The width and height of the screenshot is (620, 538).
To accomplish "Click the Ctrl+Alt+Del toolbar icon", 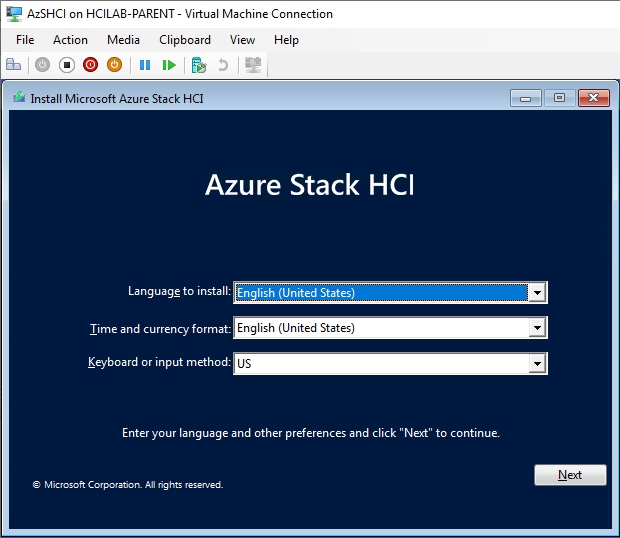I will pos(14,65).
